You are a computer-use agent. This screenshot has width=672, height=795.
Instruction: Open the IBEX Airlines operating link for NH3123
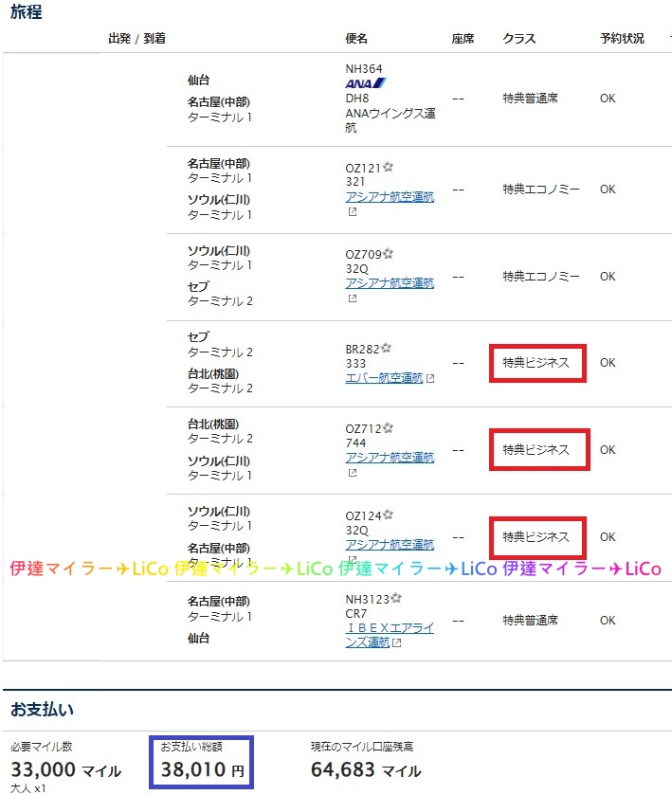[390, 635]
